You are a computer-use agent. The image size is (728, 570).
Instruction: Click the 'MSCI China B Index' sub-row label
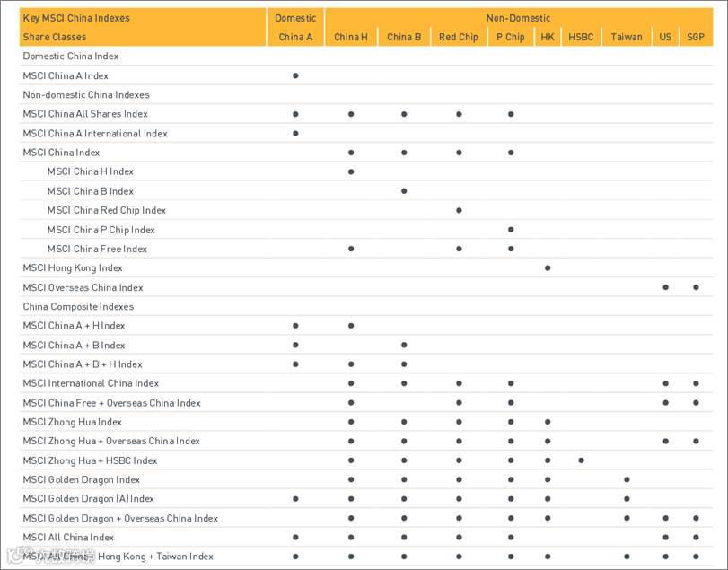point(90,191)
